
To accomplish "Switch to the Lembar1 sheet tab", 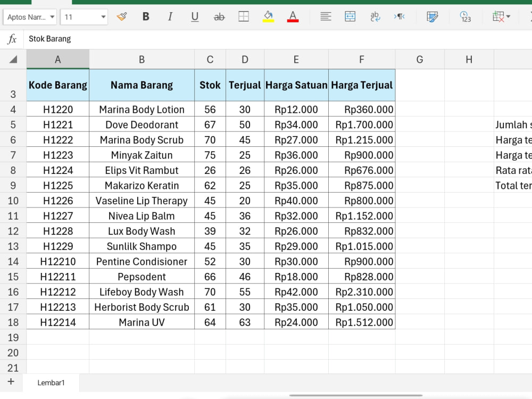I will (x=51, y=383).
